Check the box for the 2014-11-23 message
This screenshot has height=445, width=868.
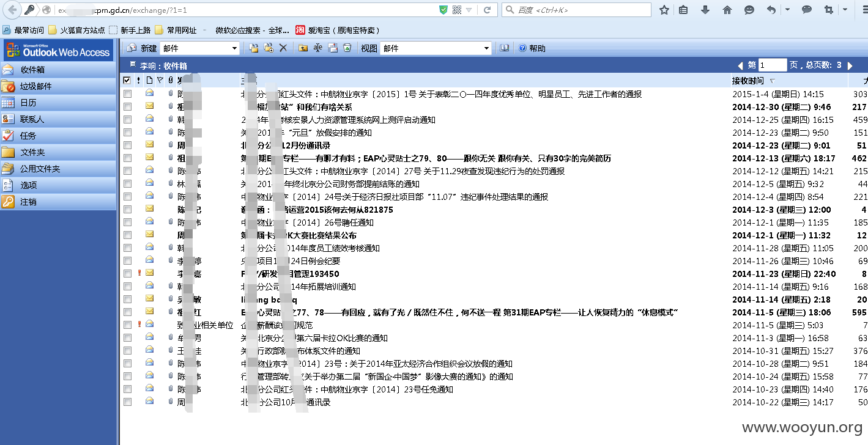point(127,274)
